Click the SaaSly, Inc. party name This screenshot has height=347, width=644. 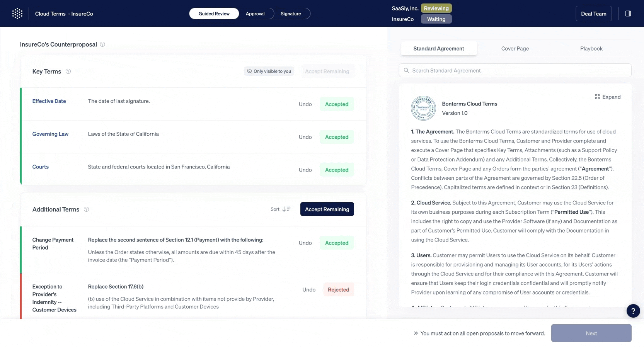coord(405,9)
